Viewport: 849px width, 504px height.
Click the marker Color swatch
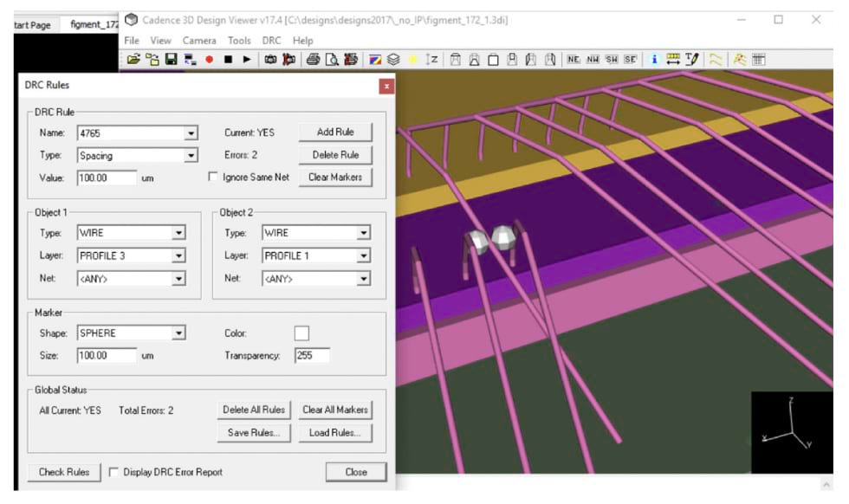301,333
